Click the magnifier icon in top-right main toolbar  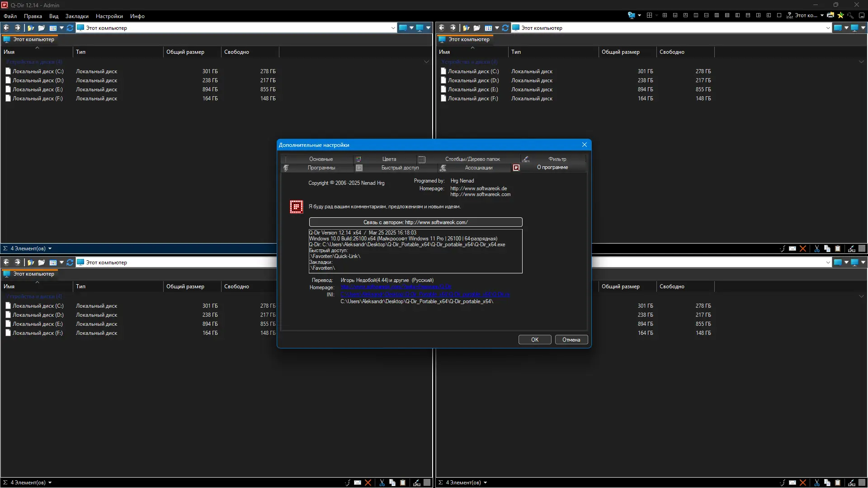[851, 15]
